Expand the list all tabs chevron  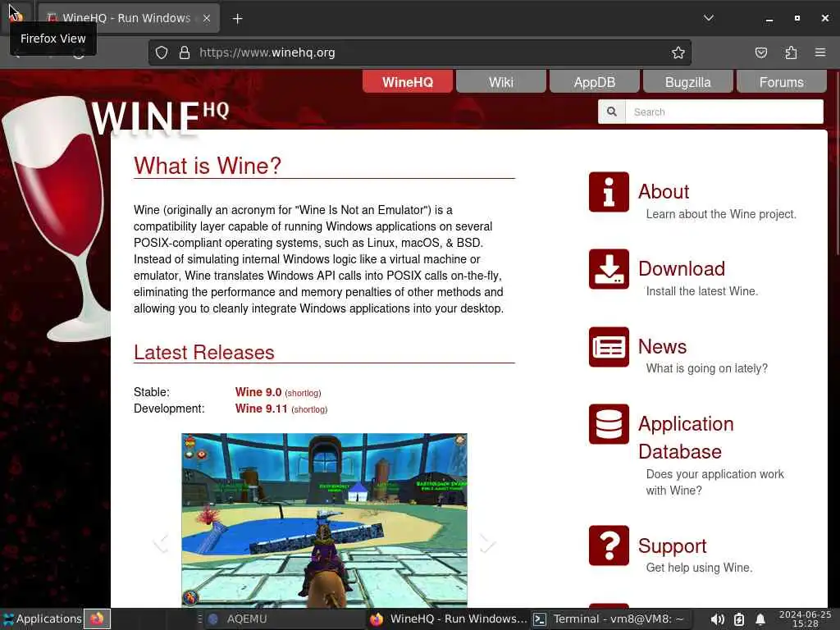[x=709, y=18]
